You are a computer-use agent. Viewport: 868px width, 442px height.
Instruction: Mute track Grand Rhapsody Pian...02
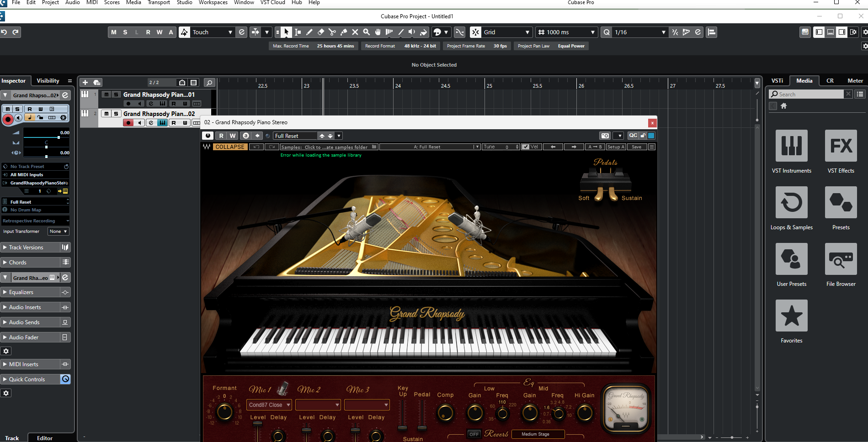coord(107,114)
